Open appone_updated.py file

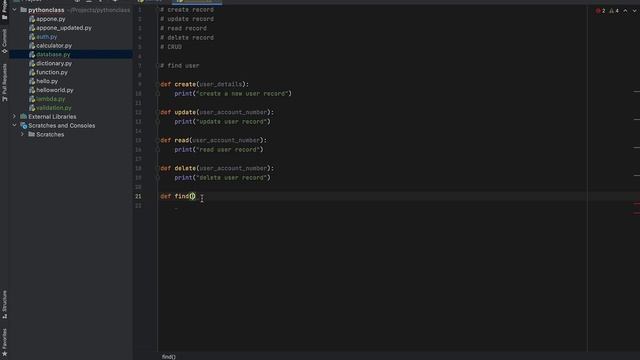coord(64,28)
